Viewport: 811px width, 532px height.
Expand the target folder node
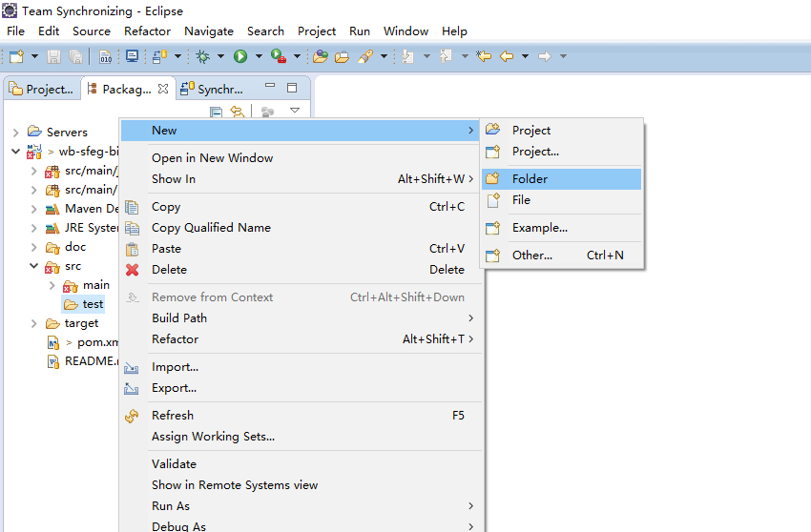[x=34, y=323]
